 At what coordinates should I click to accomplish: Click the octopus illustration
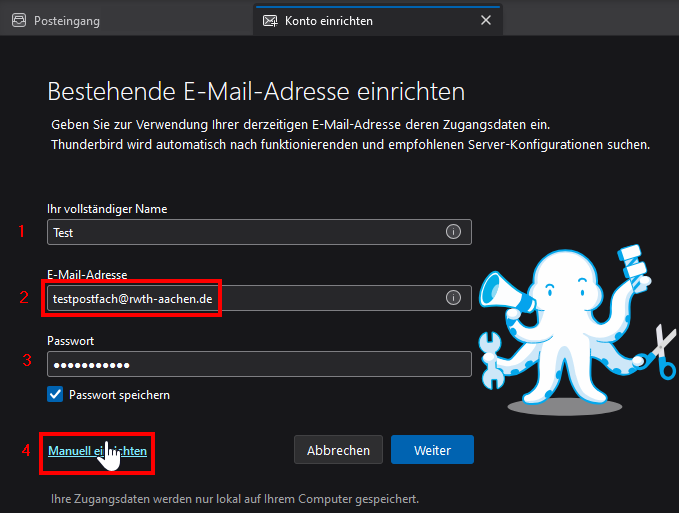click(x=576, y=329)
